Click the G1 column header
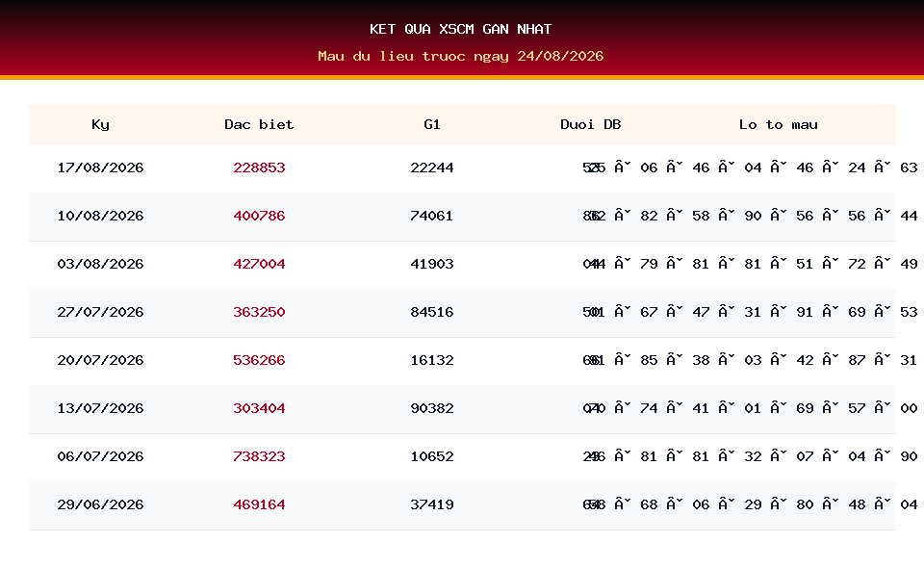924x568 pixels. point(432,124)
